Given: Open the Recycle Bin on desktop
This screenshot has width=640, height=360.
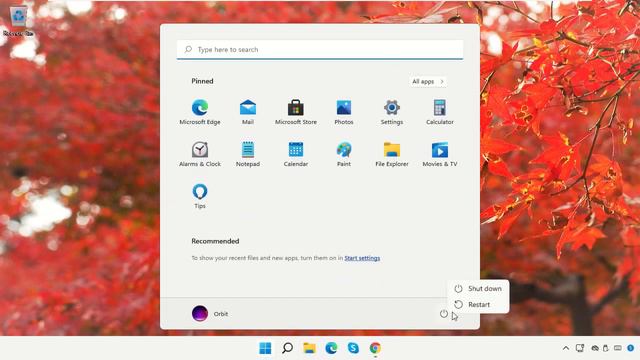Looking at the screenshot, I should pyautogui.click(x=18, y=20).
